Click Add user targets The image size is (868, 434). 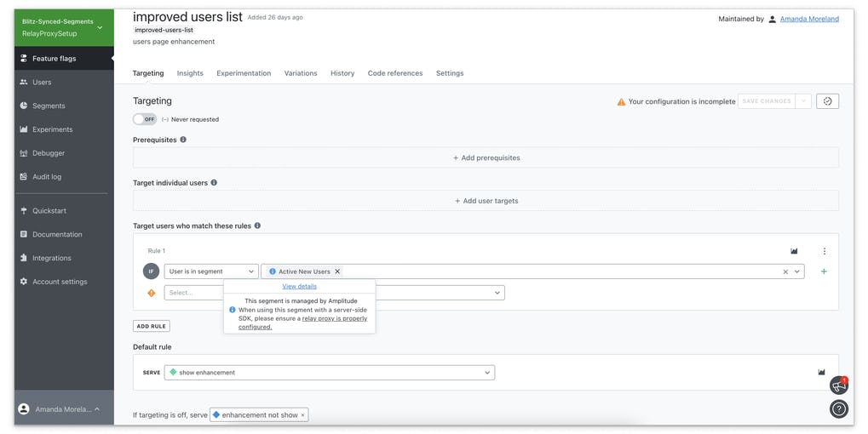(486, 201)
